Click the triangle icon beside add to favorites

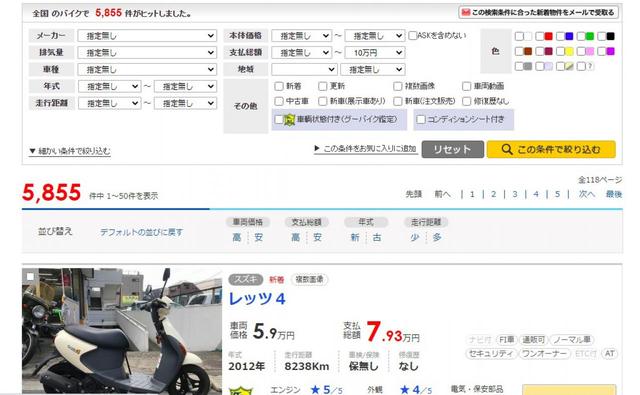point(317,148)
